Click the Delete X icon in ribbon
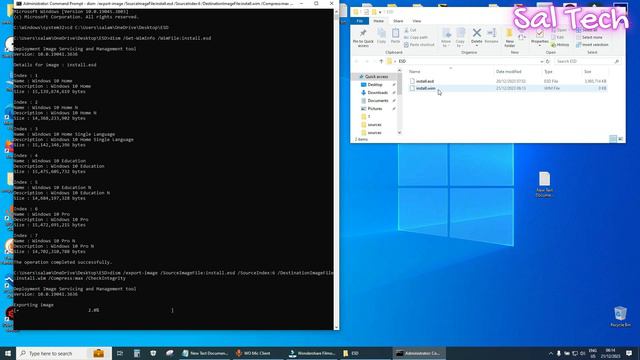The height and width of the screenshot is (360, 640). pyautogui.click(x=476, y=33)
